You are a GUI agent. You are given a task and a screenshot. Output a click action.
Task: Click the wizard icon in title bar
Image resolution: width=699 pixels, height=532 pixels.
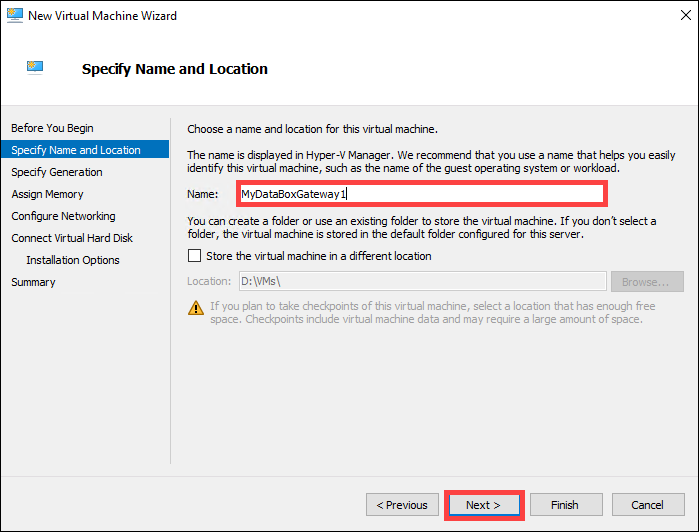pyautogui.click(x=15, y=16)
